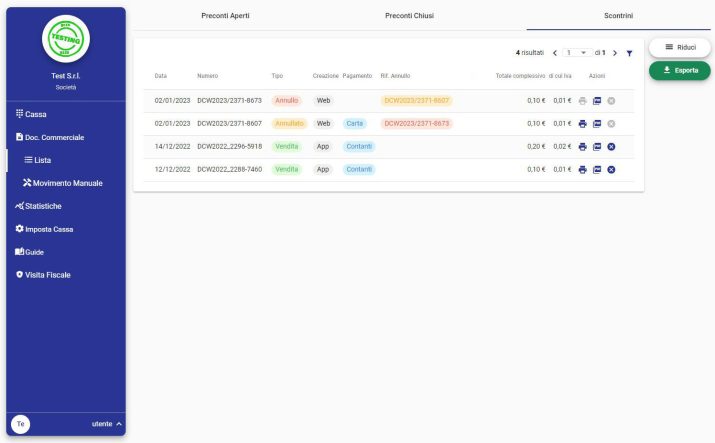Switch to Preconti Chiusi tab
Image resolution: width=715 pixels, height=443 pixels.
(x=409, y=16)
